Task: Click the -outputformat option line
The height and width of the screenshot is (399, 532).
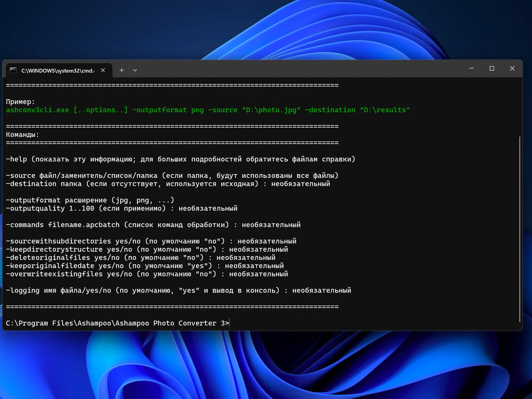Action: 90,200
